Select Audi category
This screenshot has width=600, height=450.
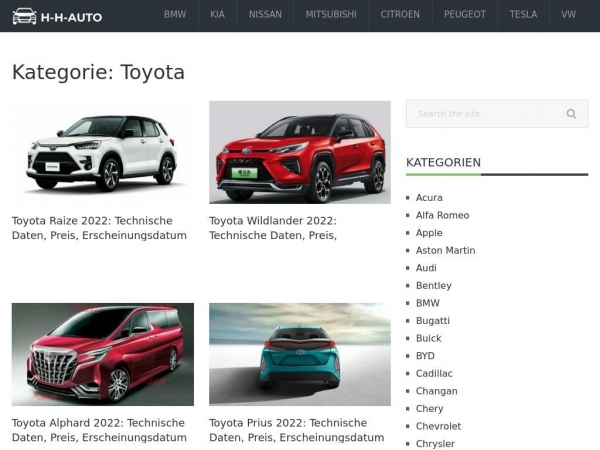coord(426,268)
